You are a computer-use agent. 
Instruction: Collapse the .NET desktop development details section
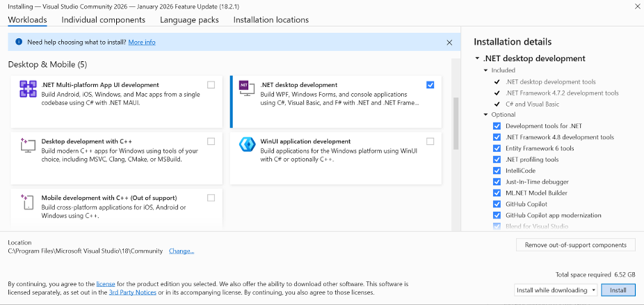tap(476, 58)
